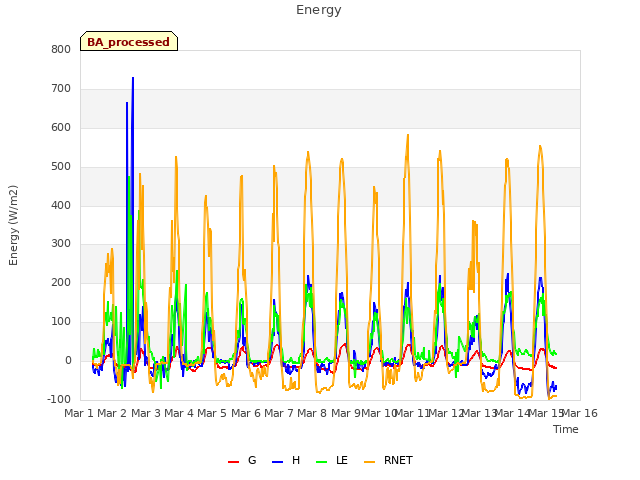The image size is (640, 480).
Task: Click the Mar 3 x-axis tick label
Action: pos(146,413)
